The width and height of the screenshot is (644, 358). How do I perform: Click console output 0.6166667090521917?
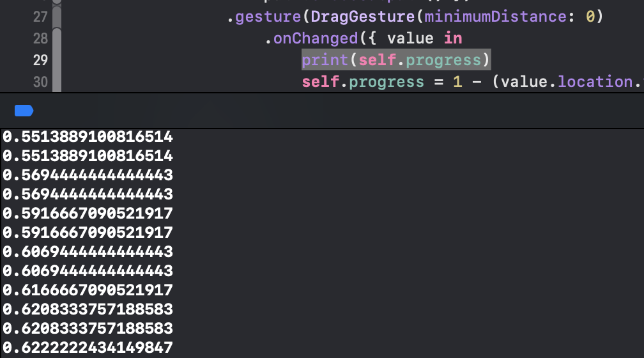click(88, 290)
